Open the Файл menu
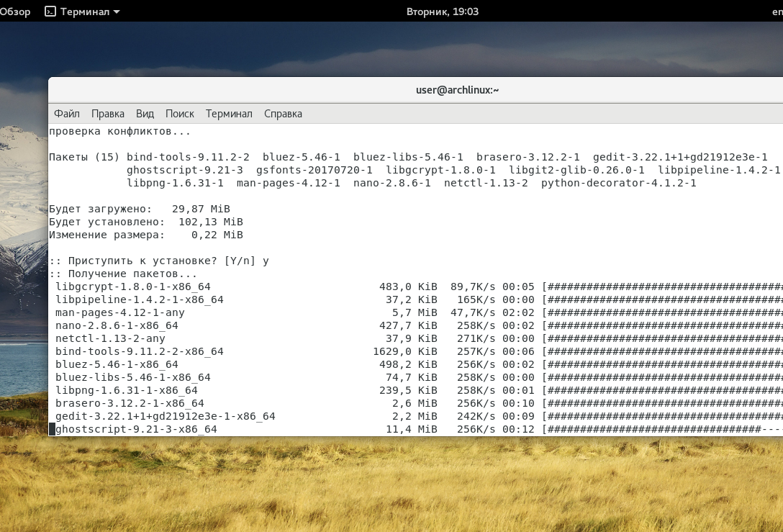This screenshot has width=783, height=532. click(66, 114)
